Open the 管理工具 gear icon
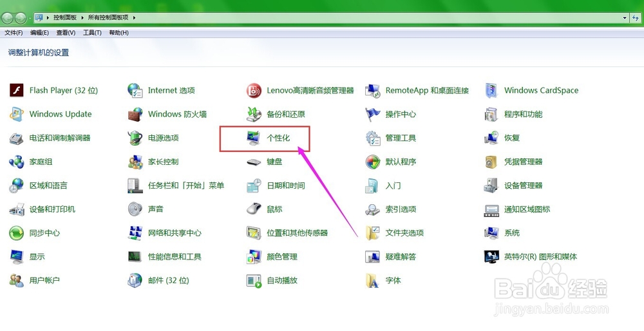Screen dimensions: 644x331 [x=372, y=138]
